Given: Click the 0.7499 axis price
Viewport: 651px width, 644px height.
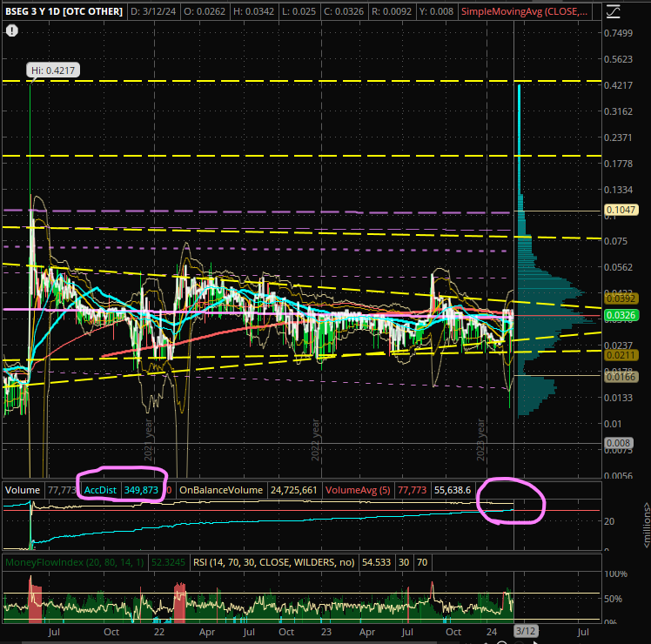Looking at the screenshot, I should click(x=618, y=33).
